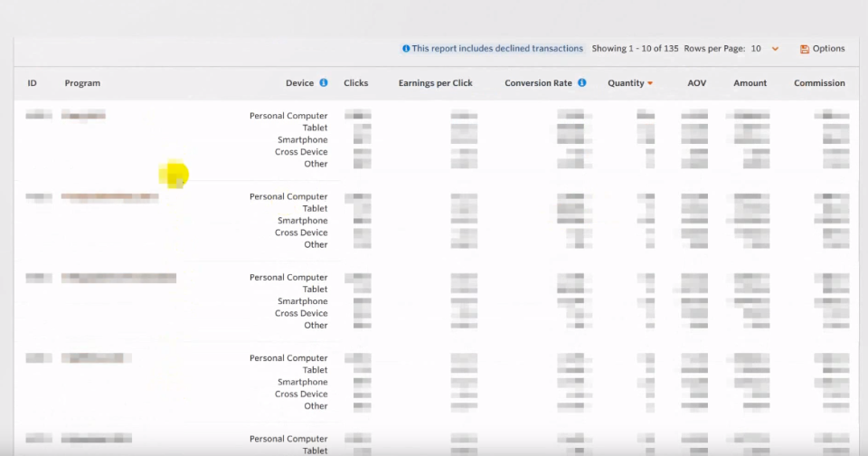Select Other in second program row
Screen dimensions: 868x456
click(x=316, y=245)
